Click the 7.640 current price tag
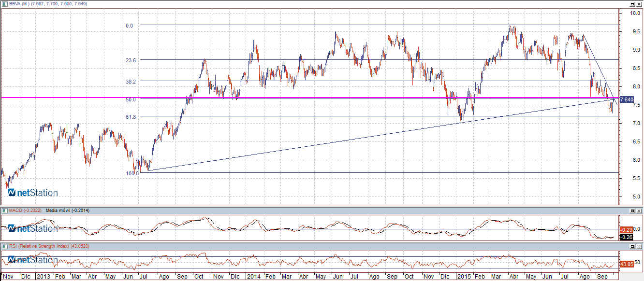 click(626, 99)
